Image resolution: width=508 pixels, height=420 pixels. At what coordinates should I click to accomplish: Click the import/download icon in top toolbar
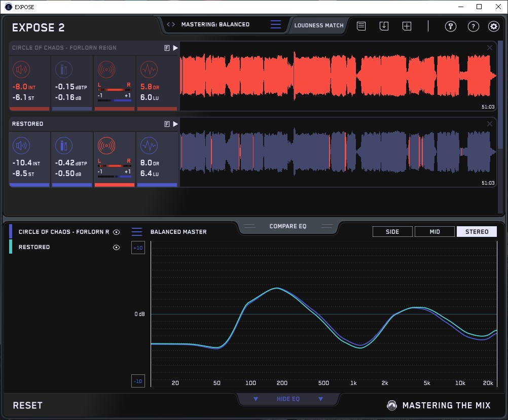384,26
